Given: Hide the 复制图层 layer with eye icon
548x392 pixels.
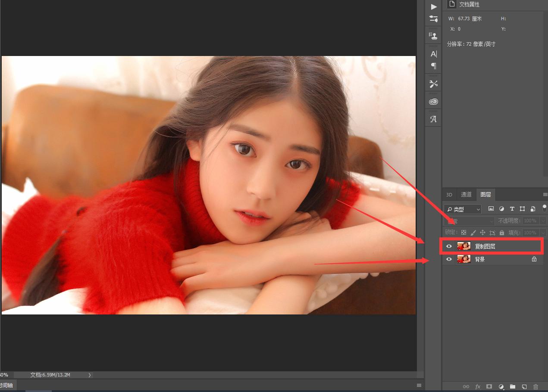Looking at the screenshot, I should pos(449,246).
